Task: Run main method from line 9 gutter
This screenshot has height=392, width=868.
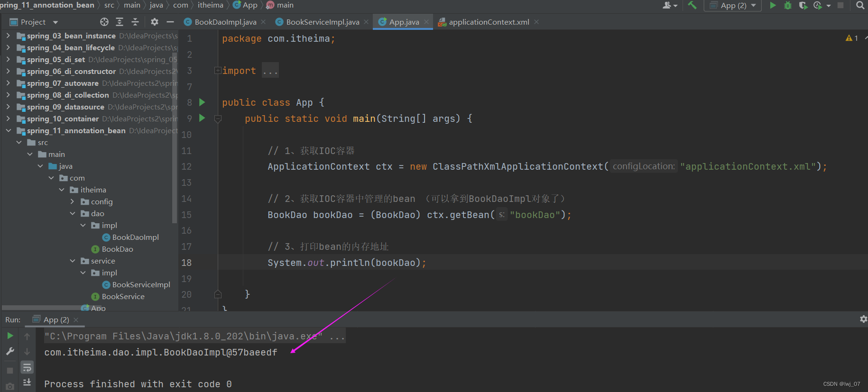Action: point(202,118)
